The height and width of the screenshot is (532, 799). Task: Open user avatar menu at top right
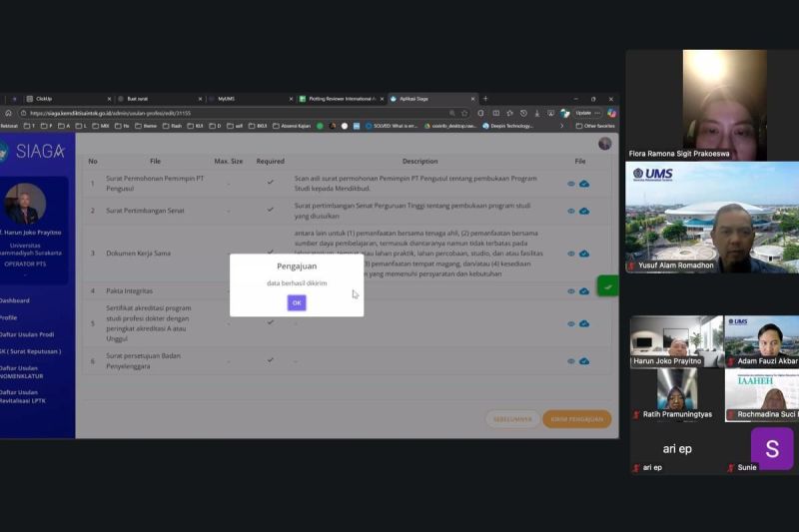604,144
